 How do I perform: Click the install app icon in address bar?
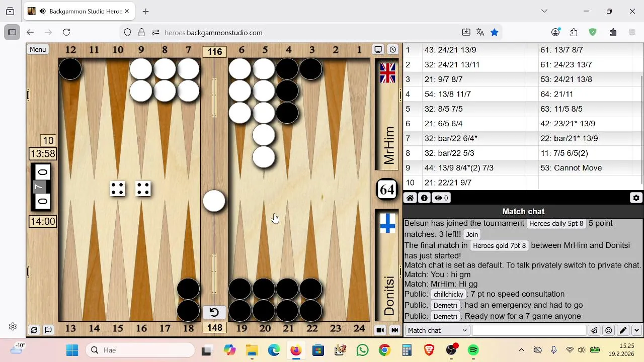pyautogui.click(x=466, y=32)
